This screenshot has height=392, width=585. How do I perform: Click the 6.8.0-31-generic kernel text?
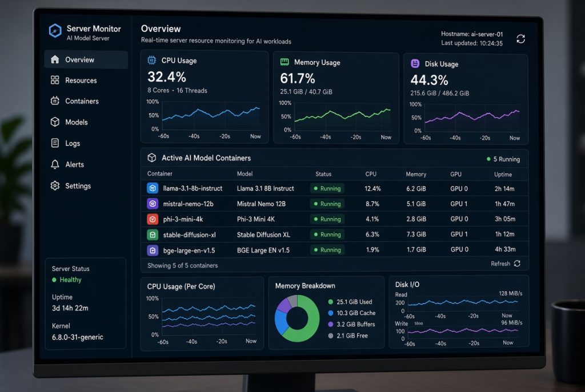click(x=78, y=337)
